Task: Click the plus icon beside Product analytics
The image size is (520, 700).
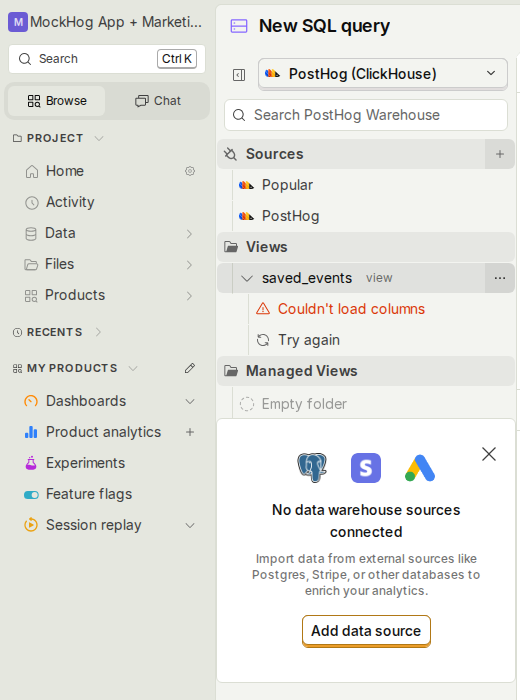Action: click(190, 432)
